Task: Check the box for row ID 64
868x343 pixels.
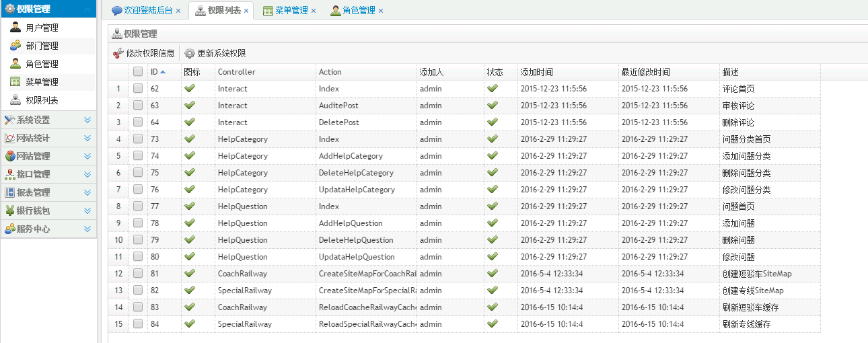Action: [x=138, y=122]
